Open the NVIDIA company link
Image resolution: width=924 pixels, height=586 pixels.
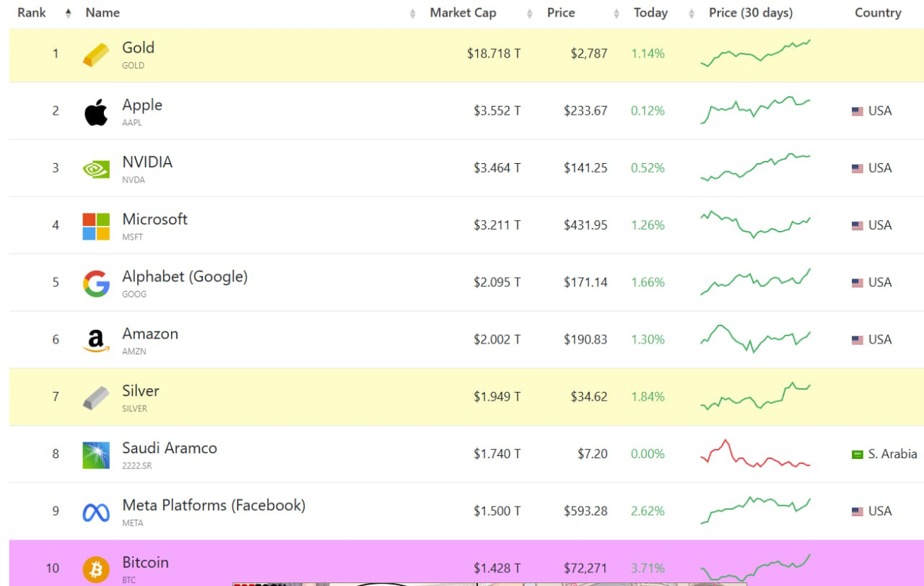click(147, 162)
